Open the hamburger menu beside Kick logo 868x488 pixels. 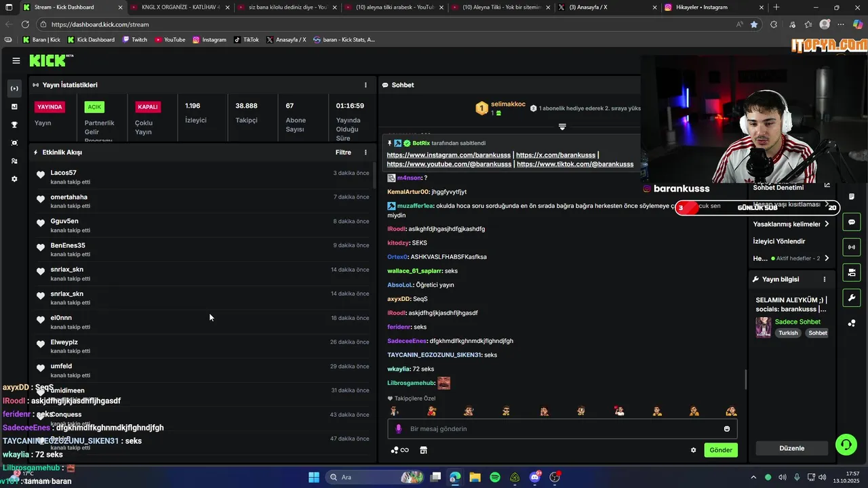point(16,60)
